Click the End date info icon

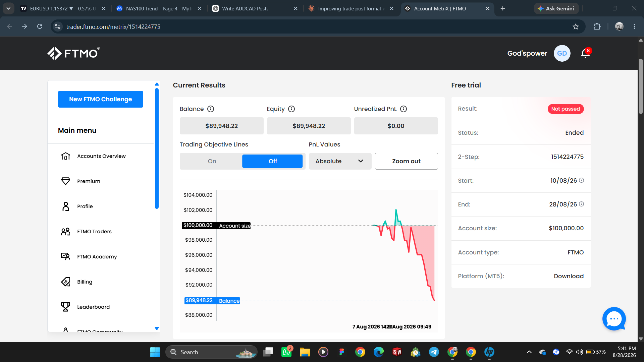click(582, 204)
